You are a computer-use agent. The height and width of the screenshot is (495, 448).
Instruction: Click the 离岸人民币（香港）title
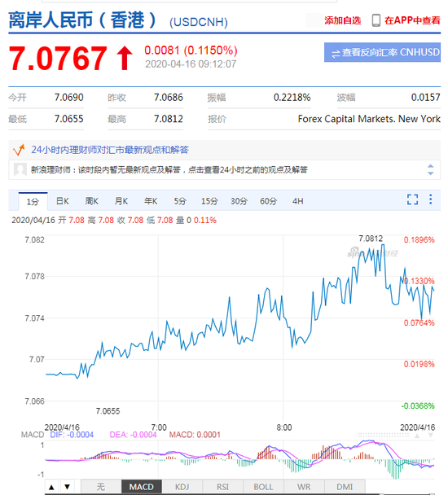(82, 20)
